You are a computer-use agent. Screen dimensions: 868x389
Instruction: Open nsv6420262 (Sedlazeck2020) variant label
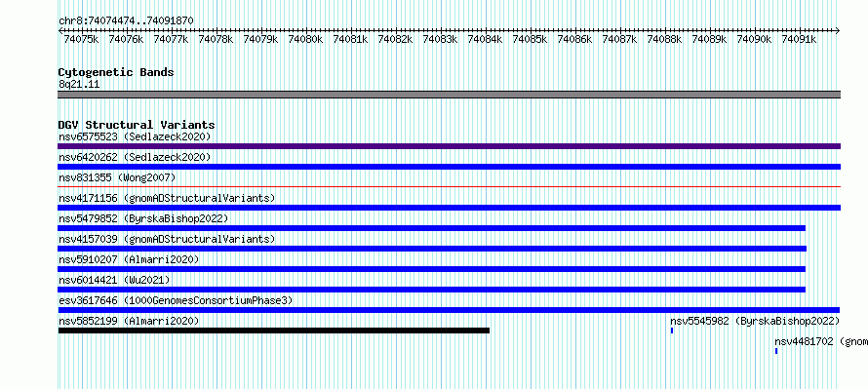[x=135, y=157]
